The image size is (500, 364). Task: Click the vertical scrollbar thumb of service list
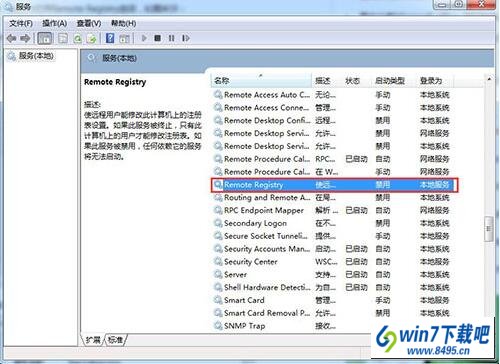click(x=489, y=229)
